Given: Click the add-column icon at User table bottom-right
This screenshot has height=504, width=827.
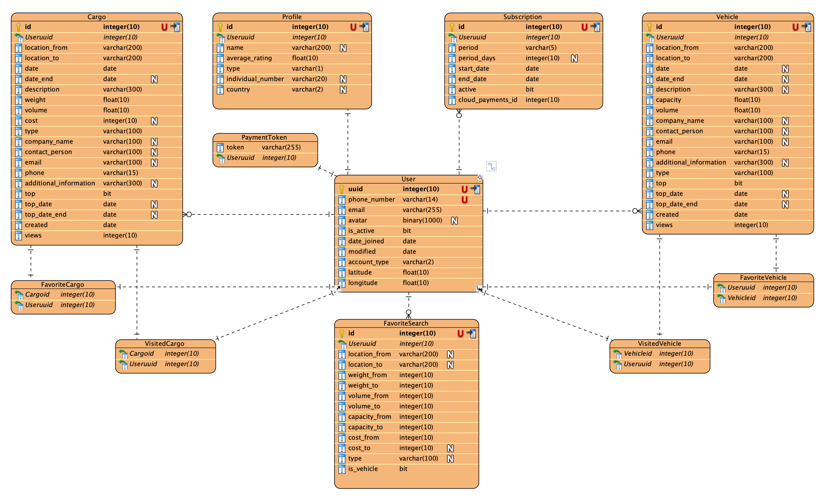Looking at the screenshot, I should [x=479, y=288].
